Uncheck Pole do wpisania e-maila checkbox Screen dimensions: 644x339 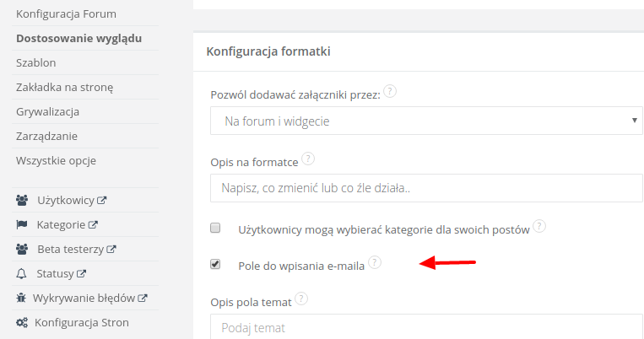(215, 265)
